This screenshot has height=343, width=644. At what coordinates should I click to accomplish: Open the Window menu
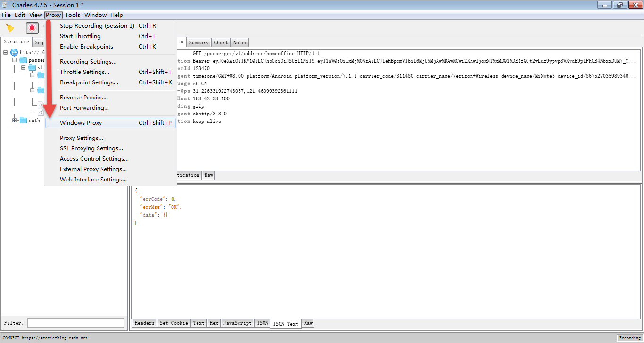pos(96,15)
